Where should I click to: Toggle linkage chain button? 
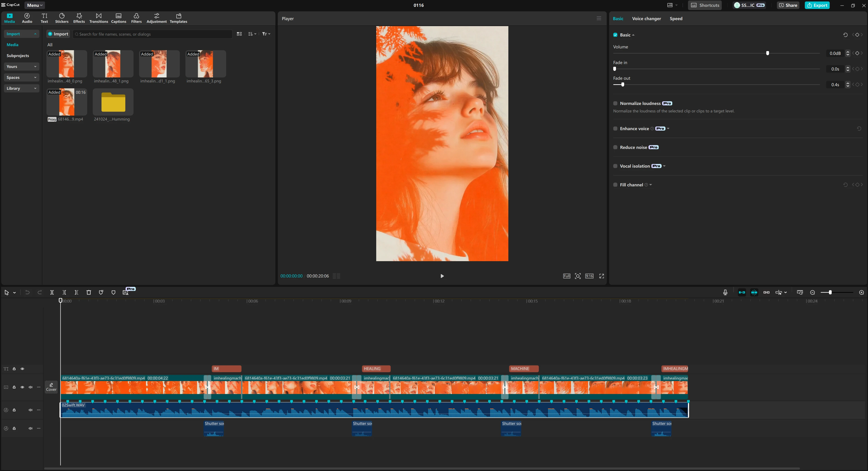coord(766,292)
